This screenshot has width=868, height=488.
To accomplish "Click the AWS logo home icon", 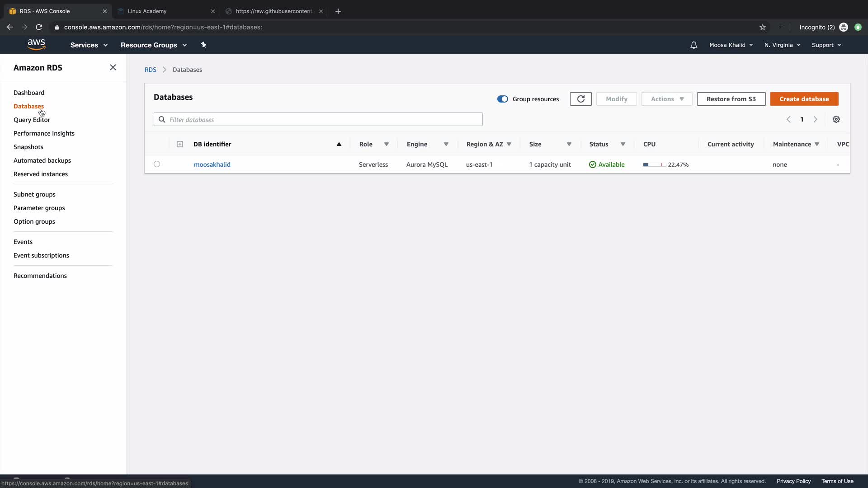I will [x=36, y=45].
